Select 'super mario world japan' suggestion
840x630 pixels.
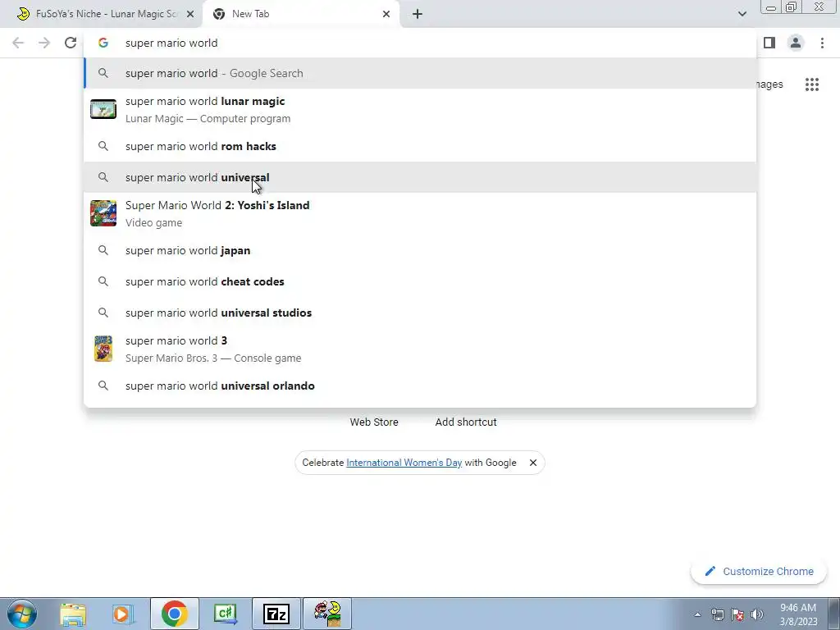(420, 250)
